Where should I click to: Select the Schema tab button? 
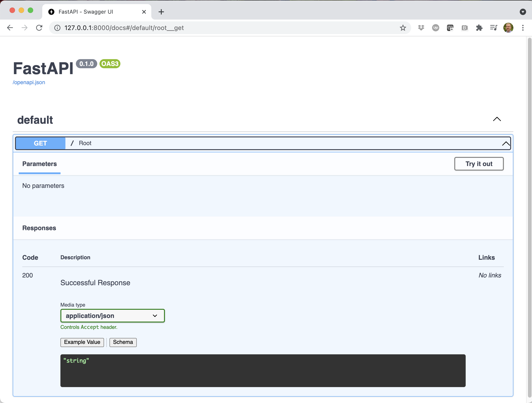[x=123, y=342]
